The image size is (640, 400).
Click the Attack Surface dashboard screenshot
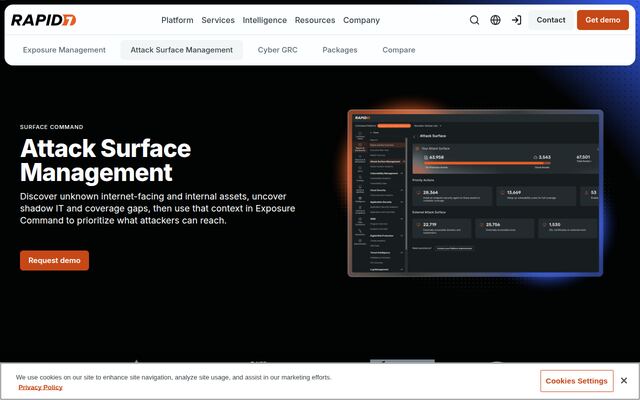click(475, 193)
